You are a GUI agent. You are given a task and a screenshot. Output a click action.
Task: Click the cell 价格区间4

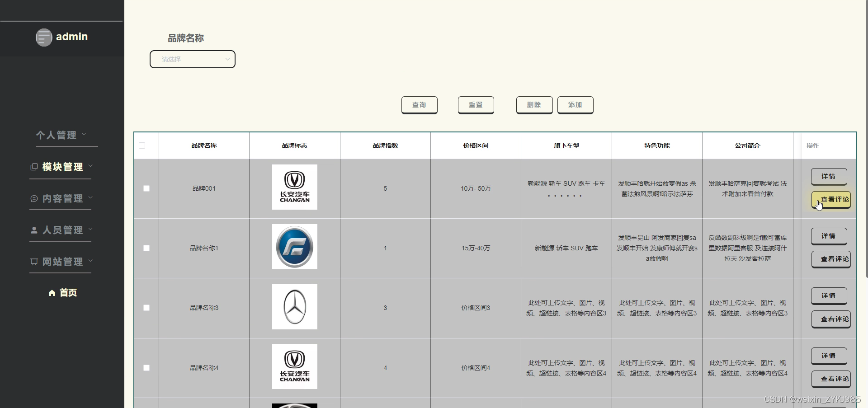[476, 368]
